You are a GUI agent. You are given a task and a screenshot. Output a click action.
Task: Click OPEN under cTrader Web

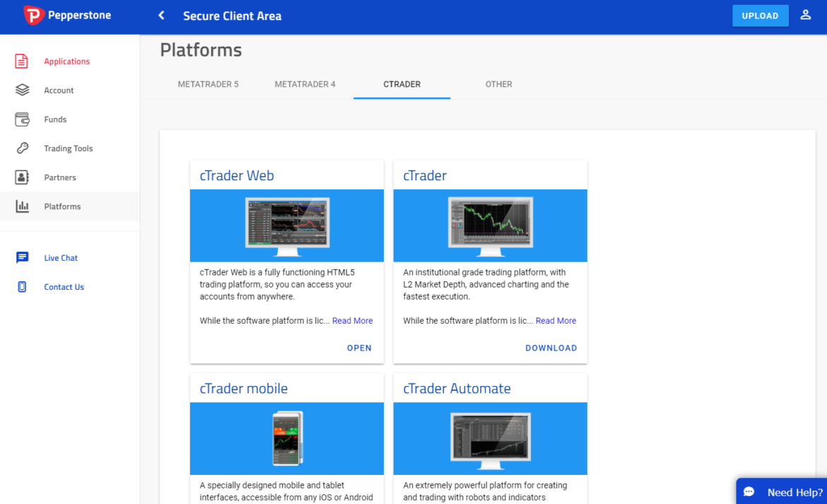[x=359, y=347]
